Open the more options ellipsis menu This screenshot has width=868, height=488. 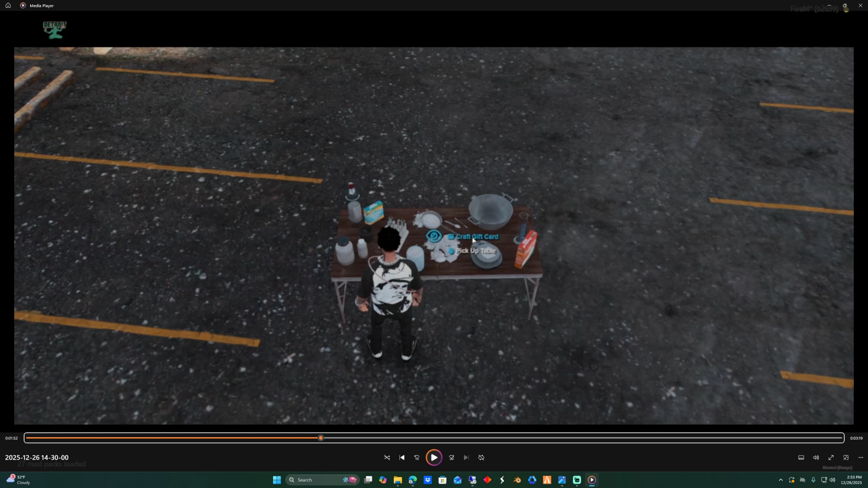pyautogui.click(x=861, y=457)
